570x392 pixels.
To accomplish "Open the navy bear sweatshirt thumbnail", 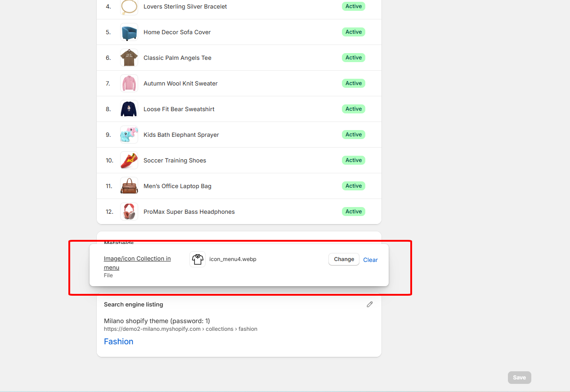I will (129, 109).
